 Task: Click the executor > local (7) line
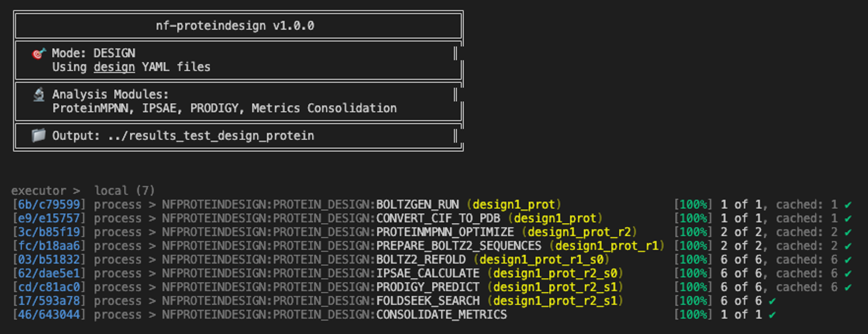[x=83, y=191]
